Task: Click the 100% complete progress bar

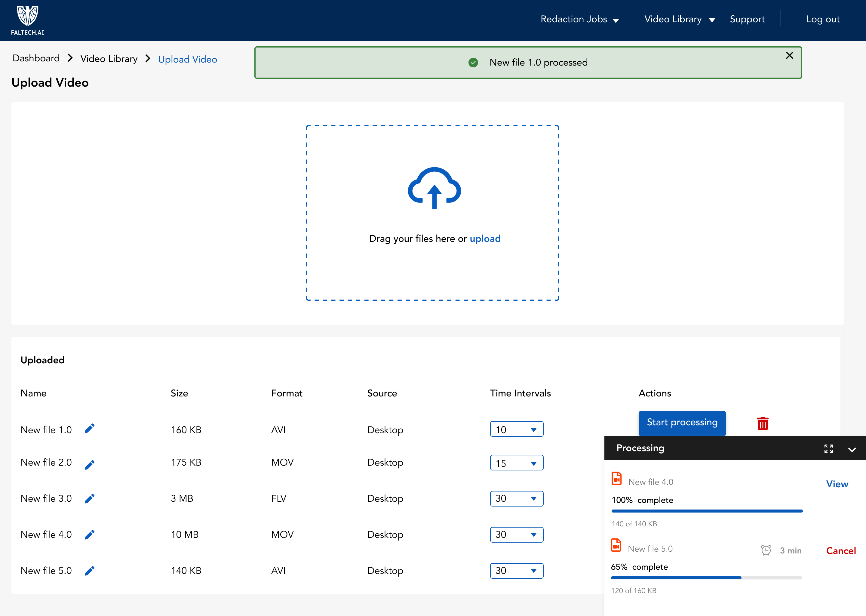Action: [707, 511]
